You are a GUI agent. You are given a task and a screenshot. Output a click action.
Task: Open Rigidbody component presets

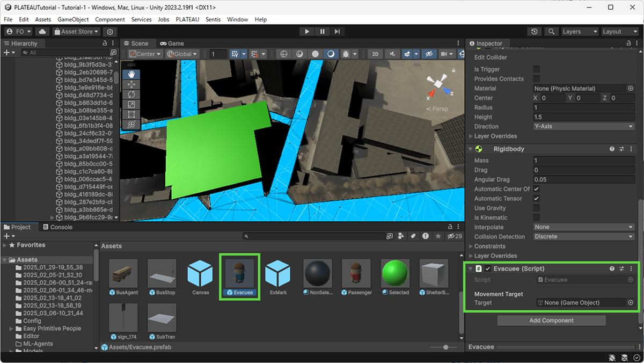621,149
